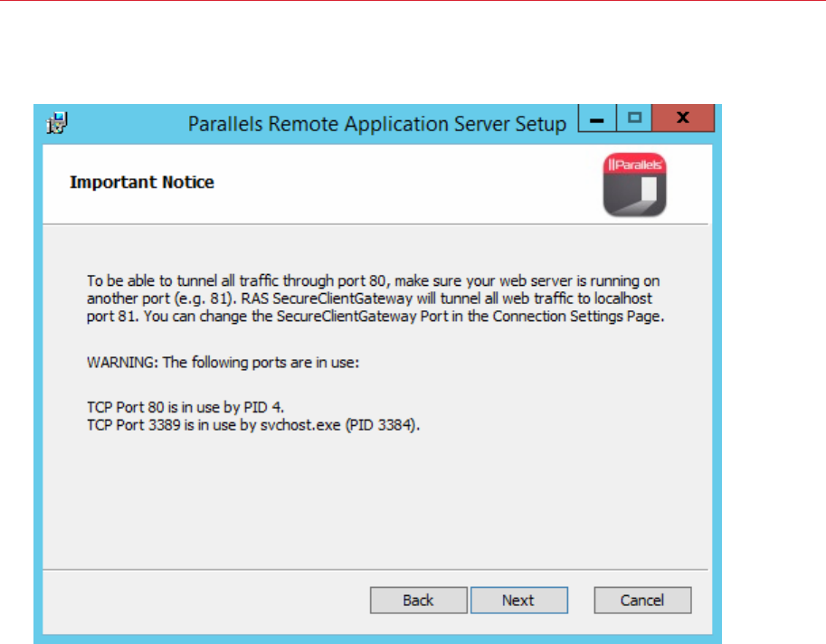Screen dimensions: 826x644
Task: Minimize the setup window
Action: click(597, 118)
